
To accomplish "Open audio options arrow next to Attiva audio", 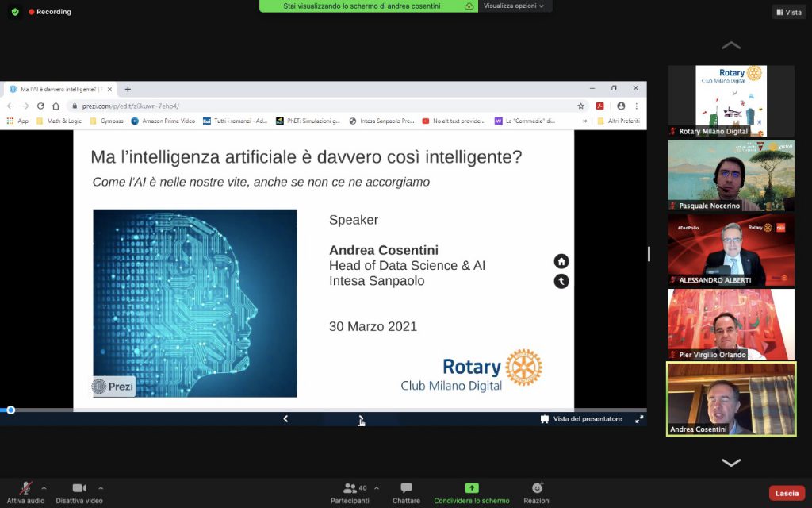I will tap(44, 488).
